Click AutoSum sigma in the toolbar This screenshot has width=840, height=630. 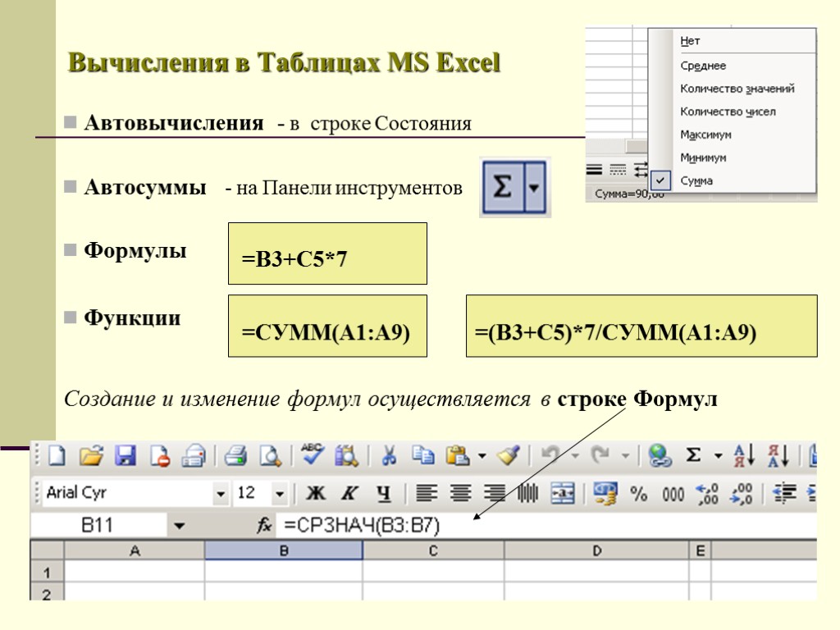coord(694,456)
